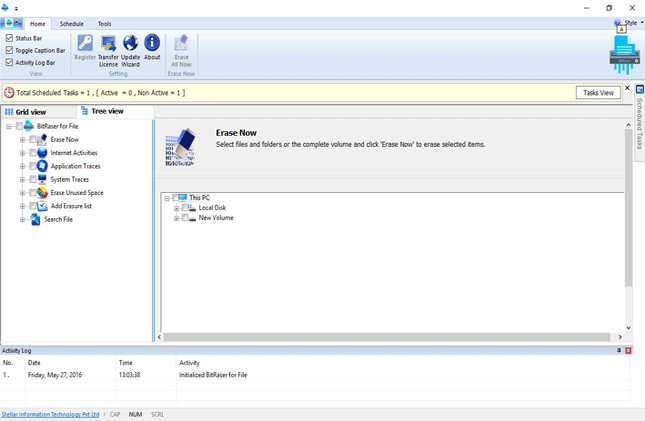Open the Style dropdown menu
Image resolution: width=645 pixels, height=421 pixels.
click(x=632, y=23)
